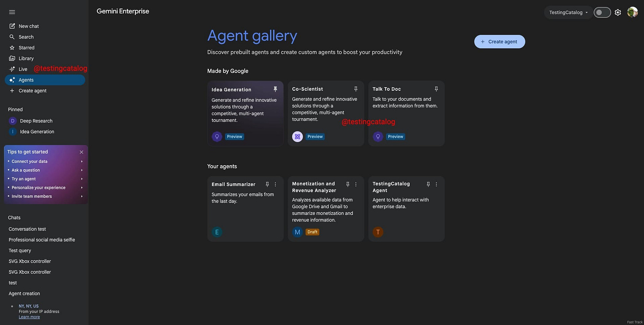Open more options for TestingCatalog Agent

pos(437,184)
